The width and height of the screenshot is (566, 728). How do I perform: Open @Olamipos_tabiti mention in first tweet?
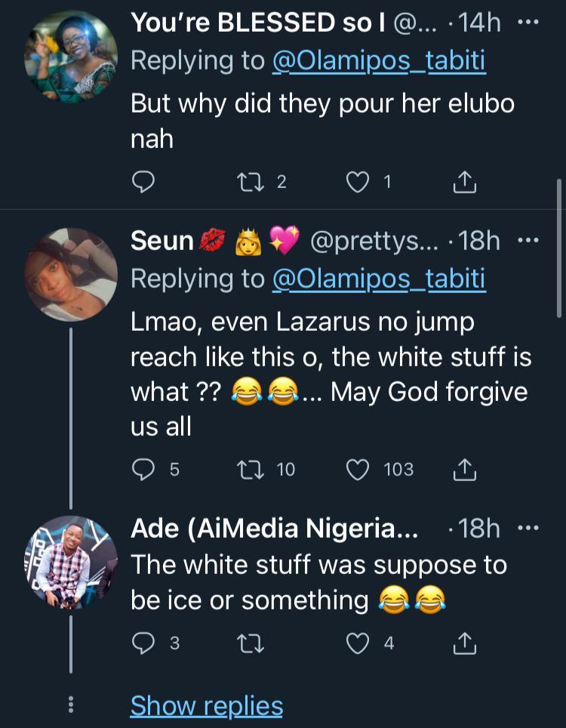[x=379, y=60]
